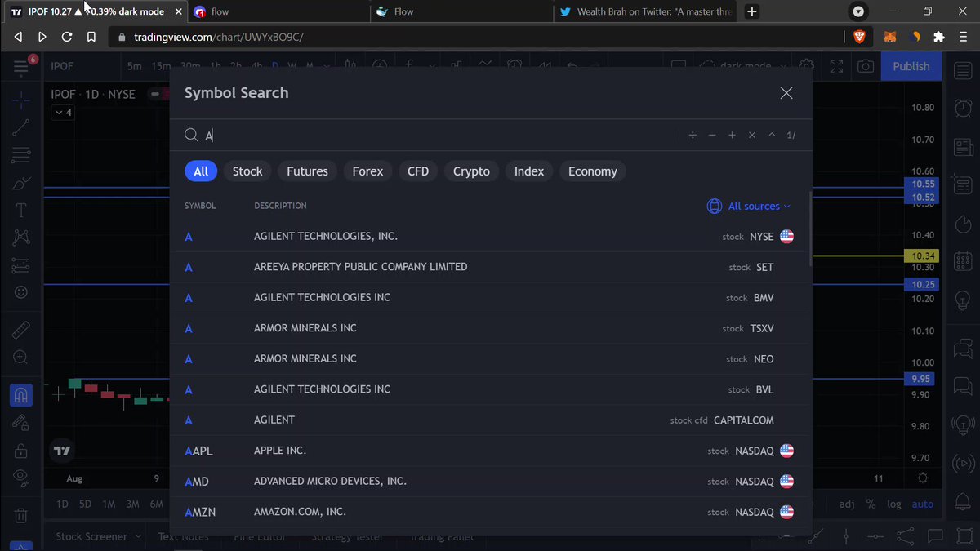Select the 5m timeframe
The image size is (980, 551).
pyautogui.click(x=135, y=66)
